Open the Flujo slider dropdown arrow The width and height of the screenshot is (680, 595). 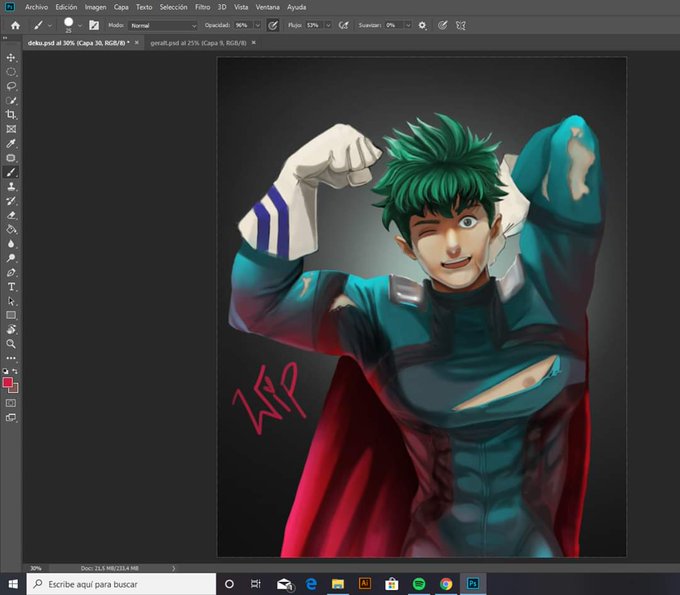[328, 26]
